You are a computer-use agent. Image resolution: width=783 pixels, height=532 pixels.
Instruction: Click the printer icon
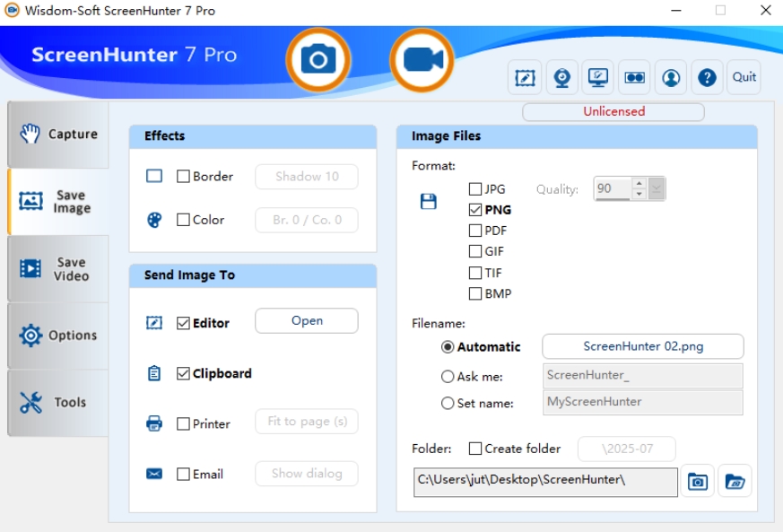tap(154, 423)
